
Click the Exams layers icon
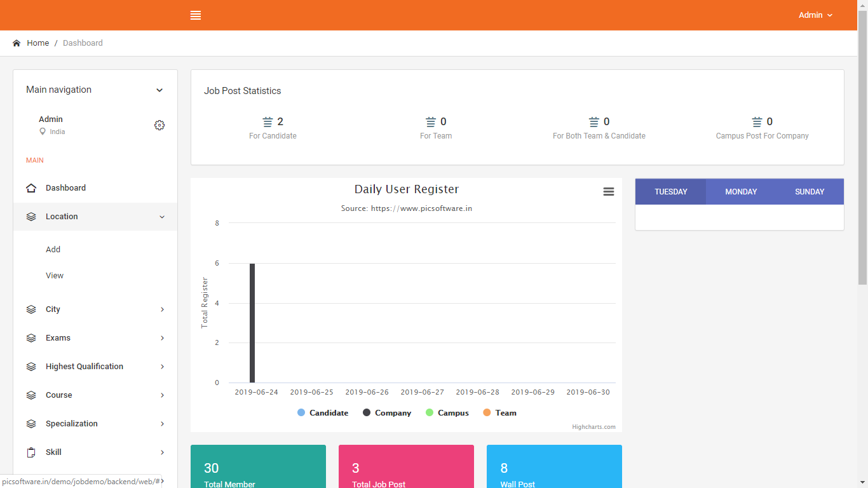coord(31,338)
